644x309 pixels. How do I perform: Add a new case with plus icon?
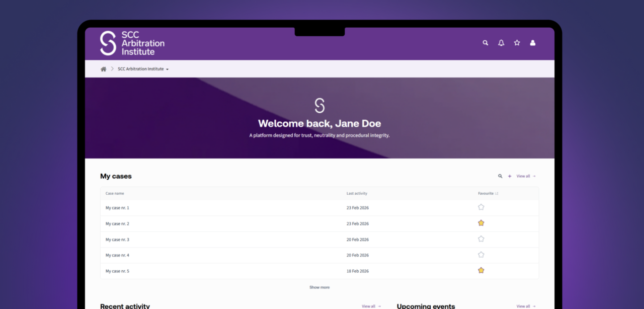[x=510, y=176]
